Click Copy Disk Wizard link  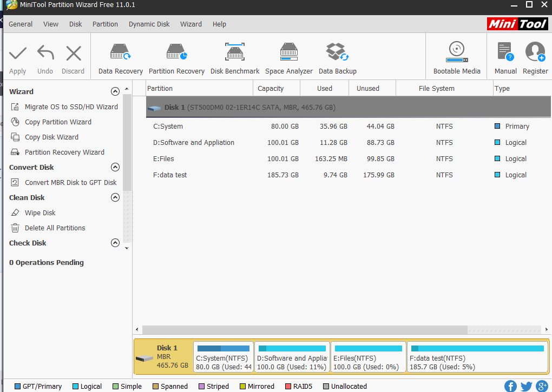51,137
